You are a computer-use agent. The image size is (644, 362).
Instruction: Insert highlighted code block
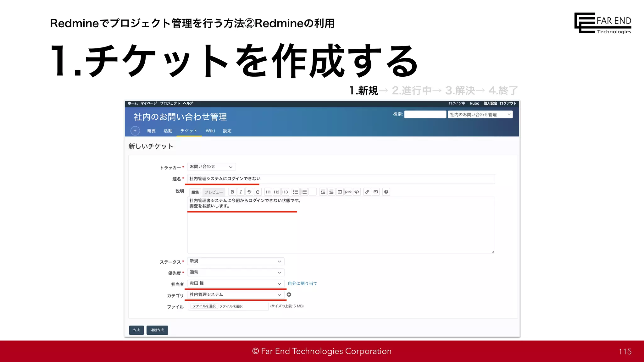pos(357,192)
